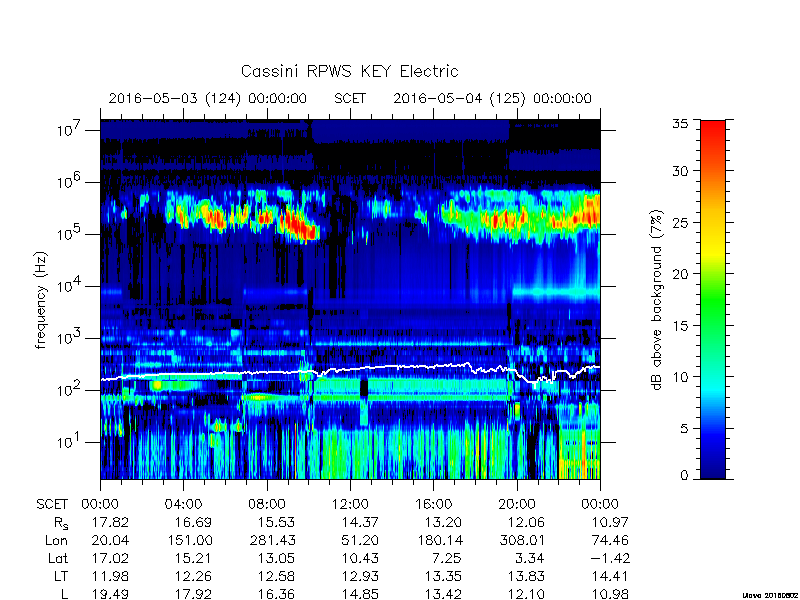Click L value 12.10
This screenshot has height=600, width=800.
point(526,594)
